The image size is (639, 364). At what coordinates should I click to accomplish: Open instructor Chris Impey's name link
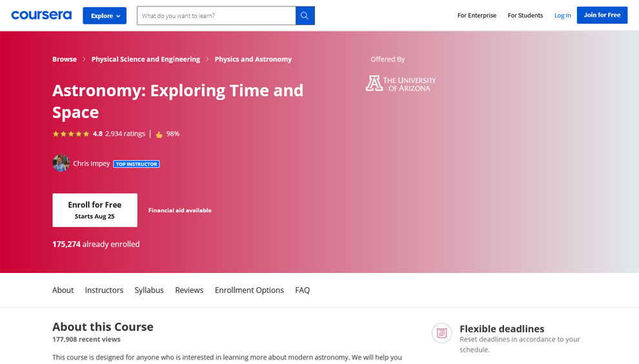(x=91, y=163)
